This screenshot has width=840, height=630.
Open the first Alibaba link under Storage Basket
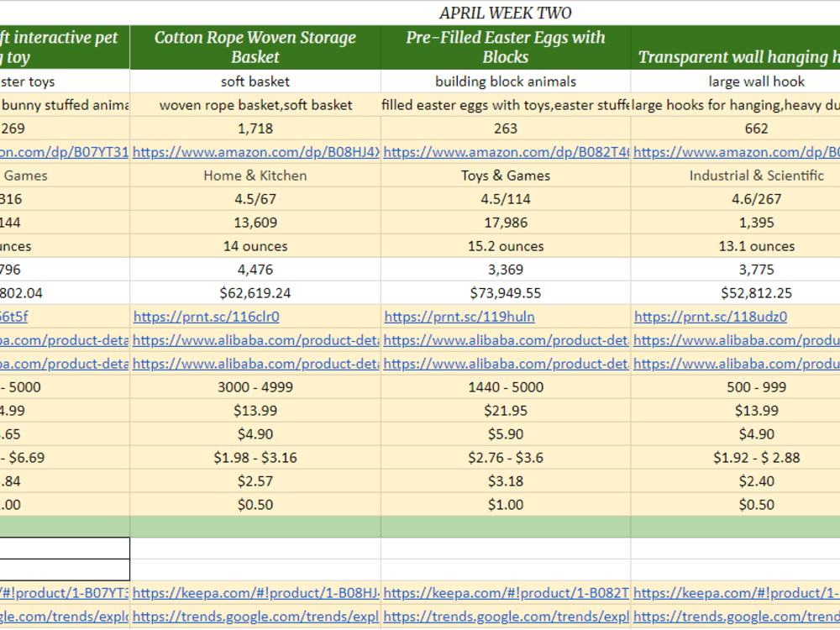(x=256, y=340)
